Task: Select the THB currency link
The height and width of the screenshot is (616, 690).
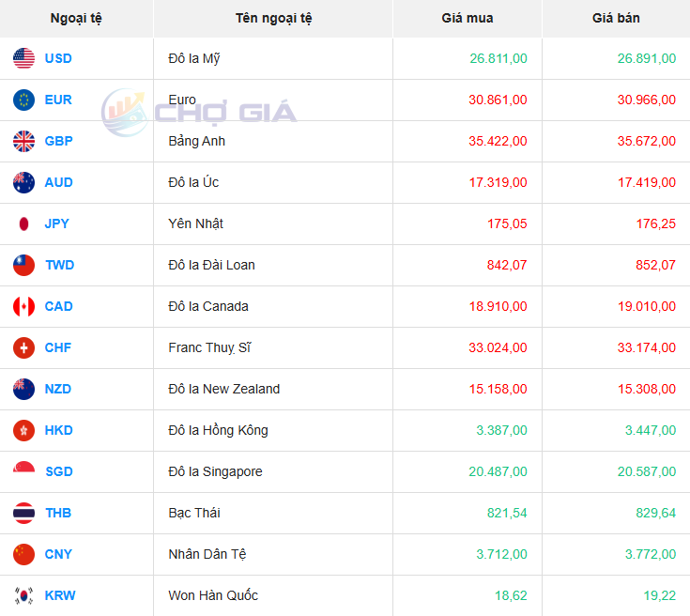Action: point(58,513)
